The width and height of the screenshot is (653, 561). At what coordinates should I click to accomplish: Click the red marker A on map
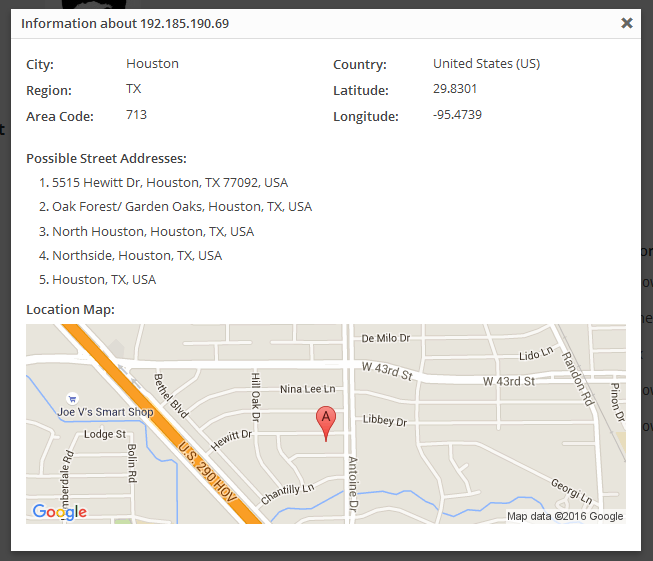coord(326,423)
